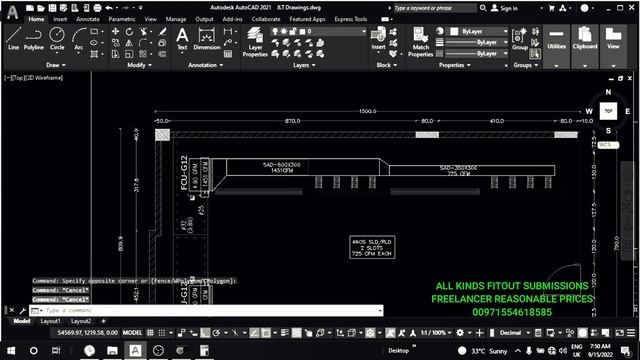The width and height of the screenshot is (640, 360).
Task: Click the Group tool icon
Action: [x=520, y=38]
